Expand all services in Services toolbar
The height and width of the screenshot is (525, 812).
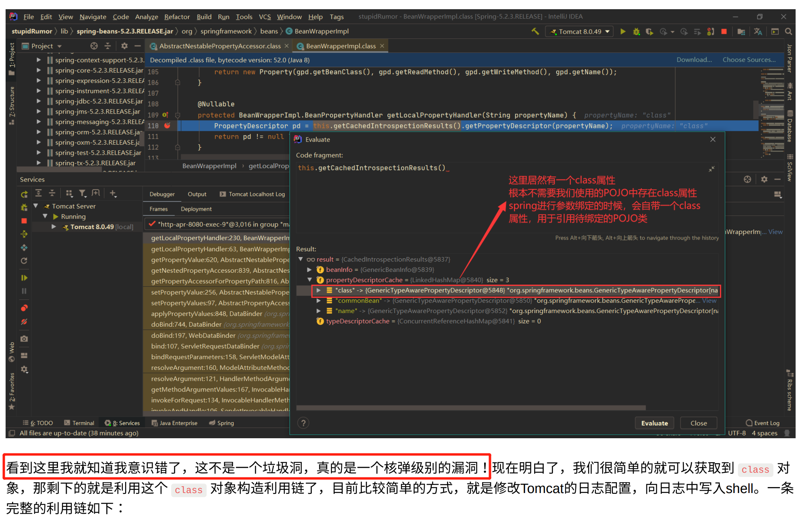coord(38,194)
